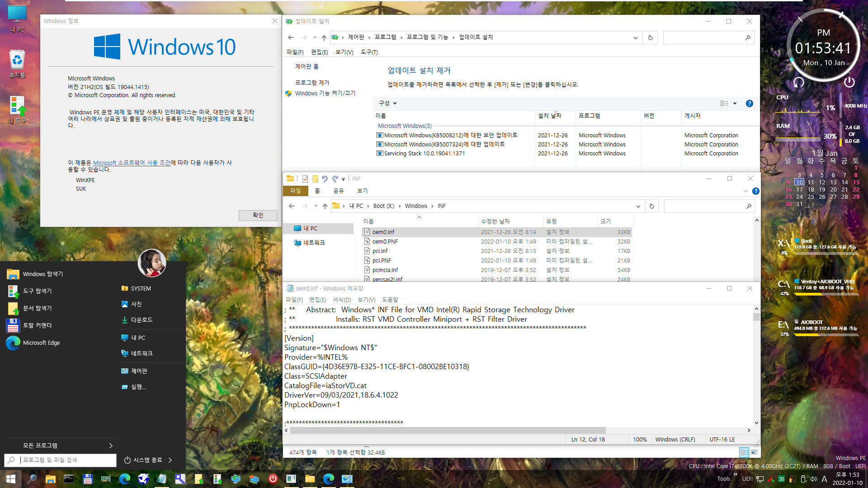
Task: Open 파일(F) menu in 업데이트 설치 window
Action: pyautogui.click(x=295, y=52)
